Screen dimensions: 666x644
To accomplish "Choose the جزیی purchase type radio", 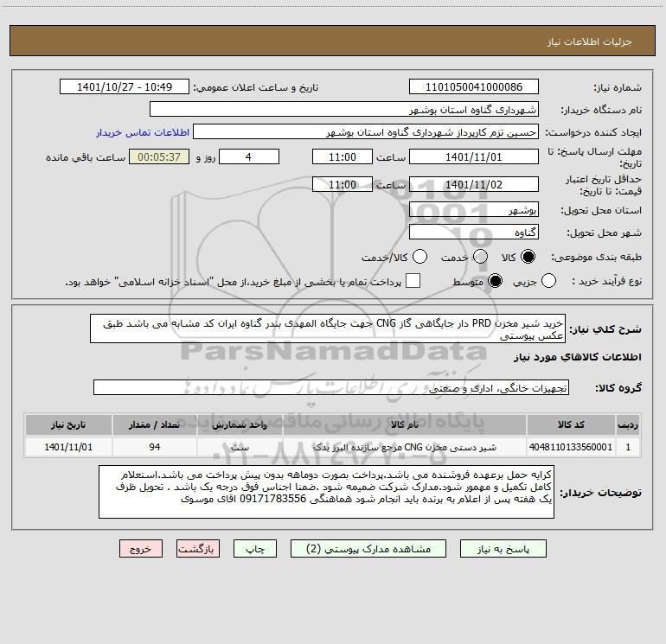I will 548,281.
